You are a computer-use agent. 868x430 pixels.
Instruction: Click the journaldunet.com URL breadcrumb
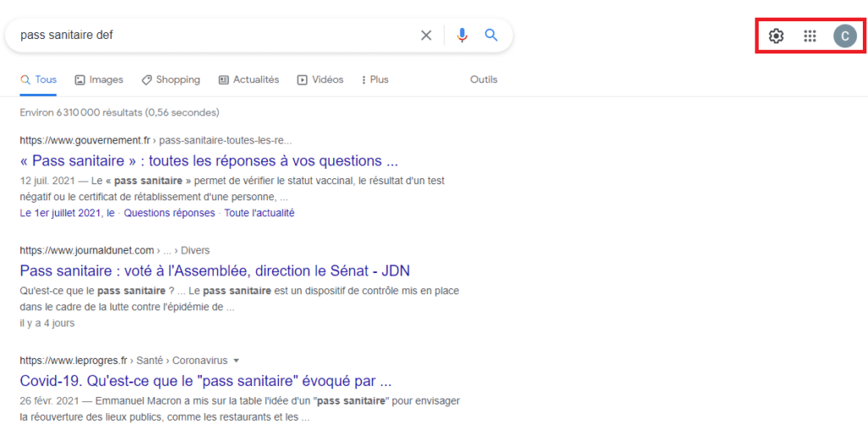pos(114,250)
